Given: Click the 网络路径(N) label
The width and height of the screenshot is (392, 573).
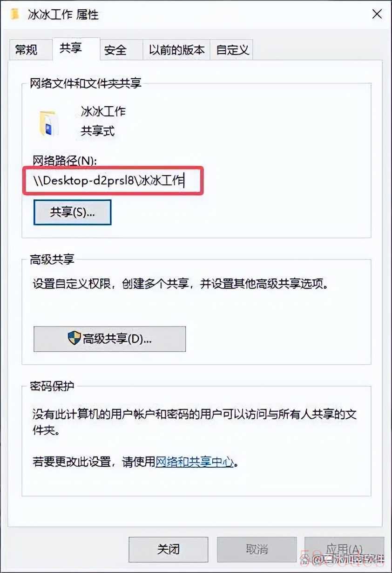Looking at the screenshot, I should pyautogui.click(x=64, y=160).
